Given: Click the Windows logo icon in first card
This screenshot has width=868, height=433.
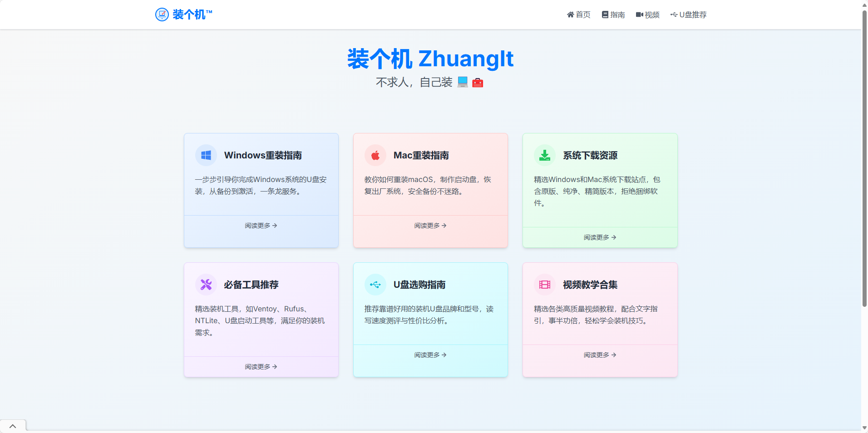Looking at the screenshot, I should coord(206,156).
